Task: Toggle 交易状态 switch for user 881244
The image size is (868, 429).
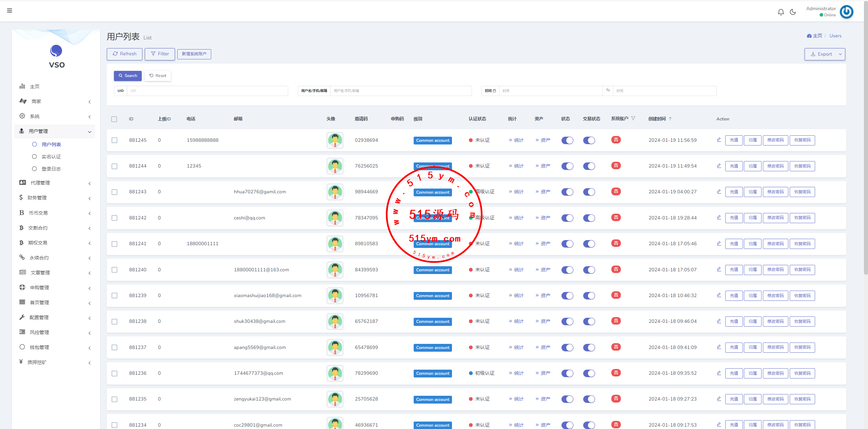Action: click(589, 166)
